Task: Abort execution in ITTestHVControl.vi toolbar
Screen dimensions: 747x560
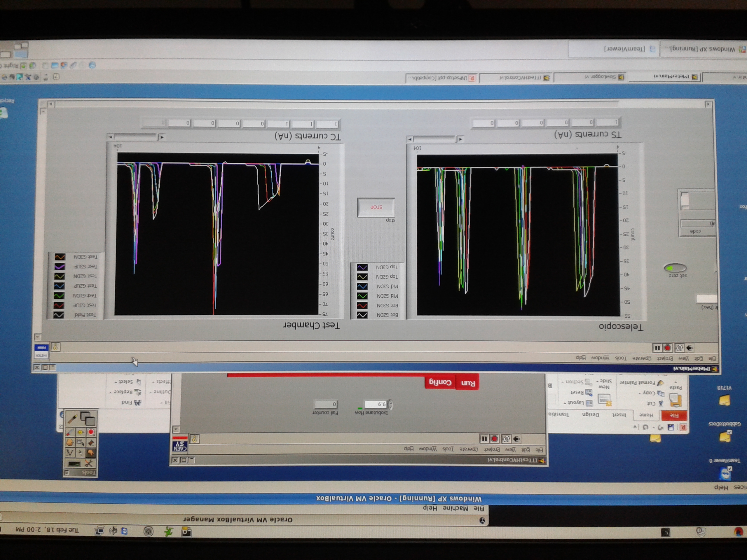Action: (494, 438)
